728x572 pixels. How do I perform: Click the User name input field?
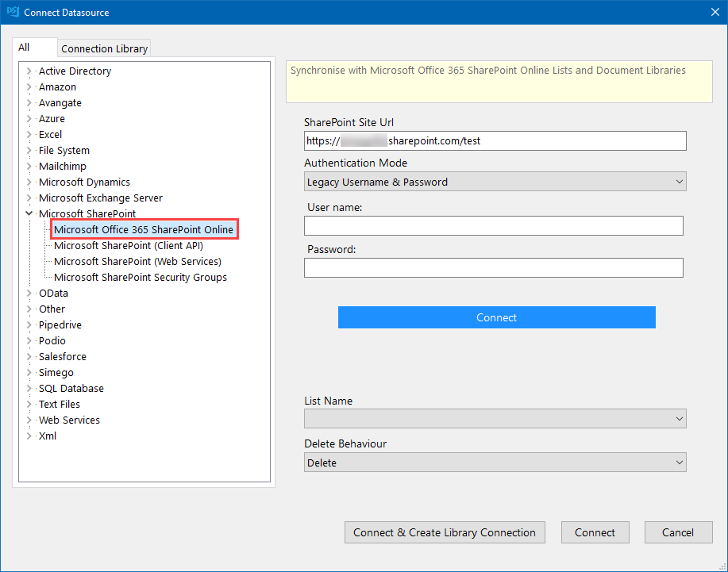tap(494, 225)
